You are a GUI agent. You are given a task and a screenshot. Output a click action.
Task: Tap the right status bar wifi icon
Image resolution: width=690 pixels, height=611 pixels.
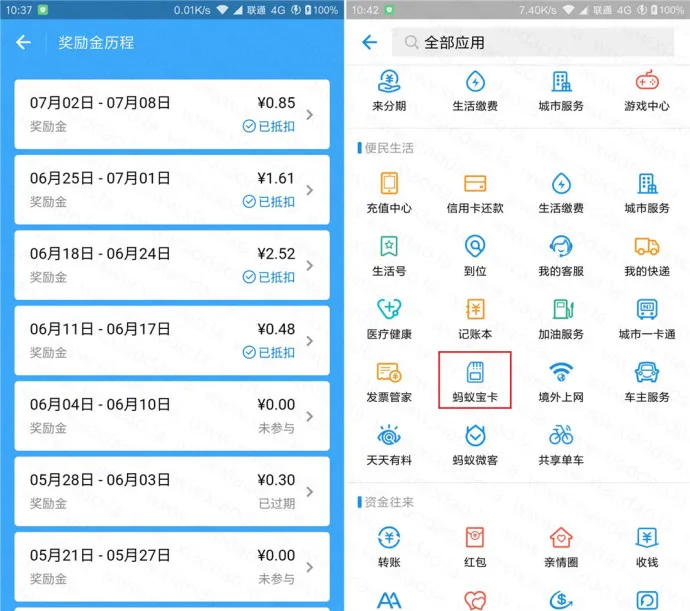point(568,10)
